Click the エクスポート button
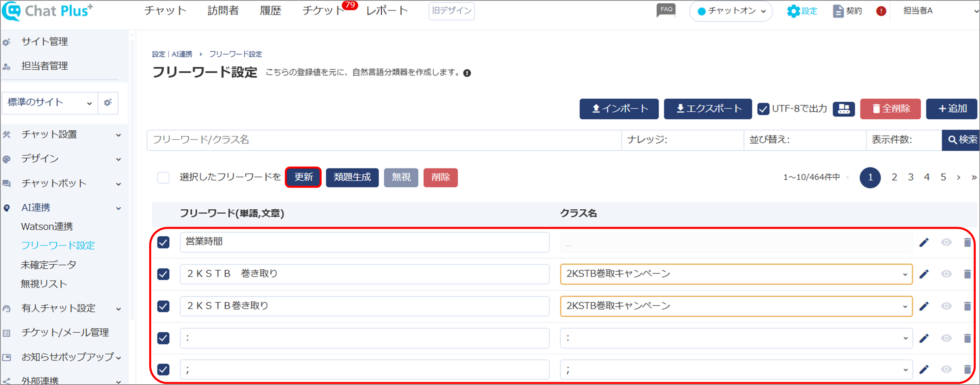The width and height of the screenshot is (980, 385). 708,109
